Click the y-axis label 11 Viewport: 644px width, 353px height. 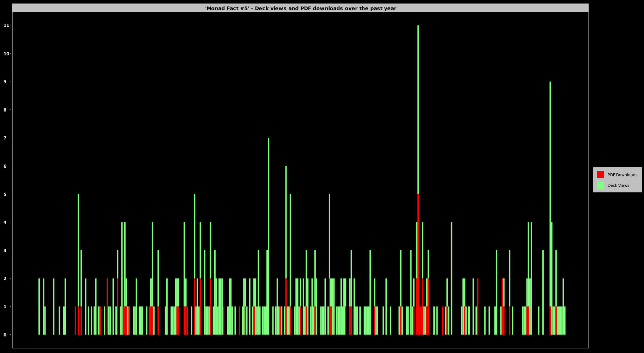point(6,25)
